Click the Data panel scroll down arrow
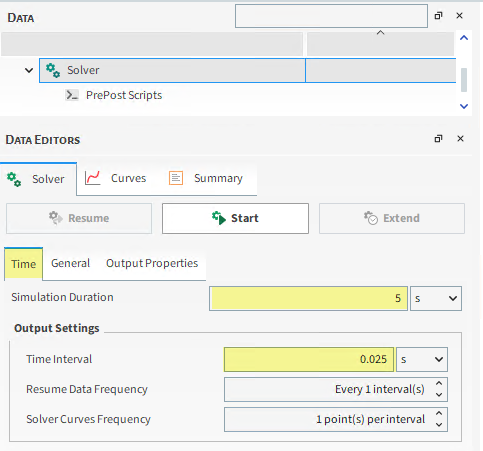483x451 pixels. point(464,106)
